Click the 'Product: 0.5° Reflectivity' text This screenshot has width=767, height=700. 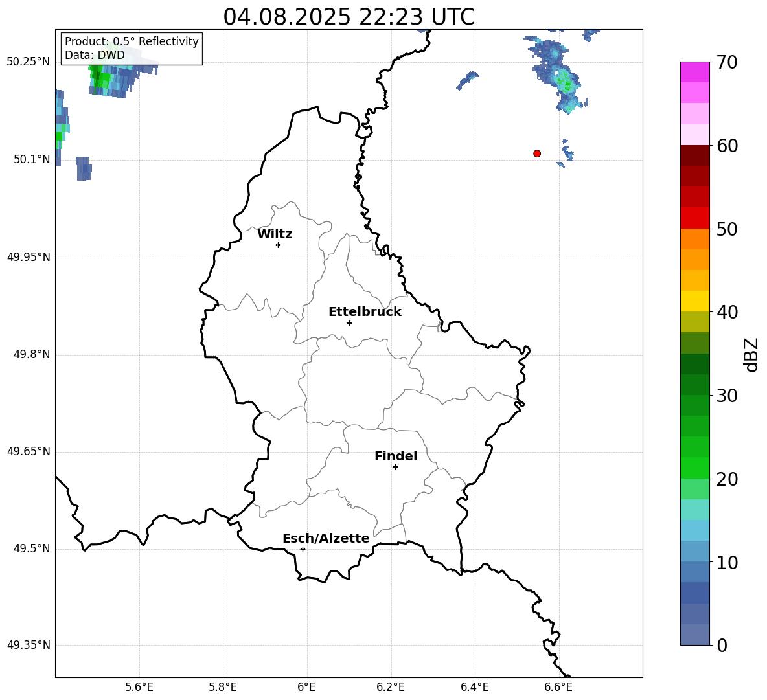click(132, 41)
